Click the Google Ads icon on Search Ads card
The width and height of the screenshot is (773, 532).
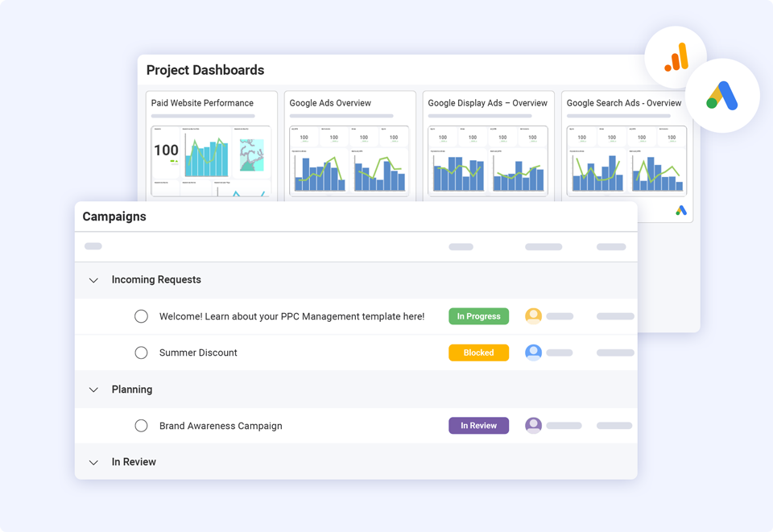[680, 210]
